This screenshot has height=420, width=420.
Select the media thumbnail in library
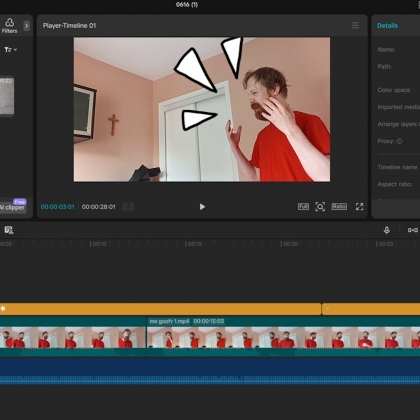[x=7, y=96]
